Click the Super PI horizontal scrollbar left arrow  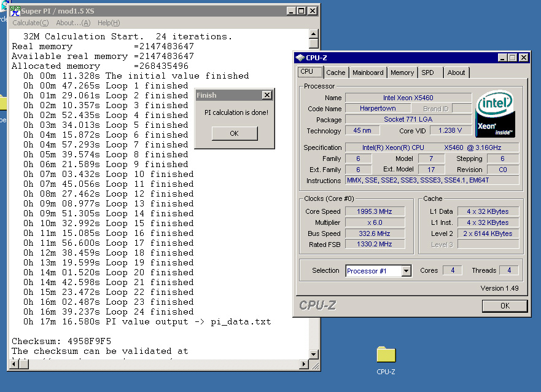14,364
